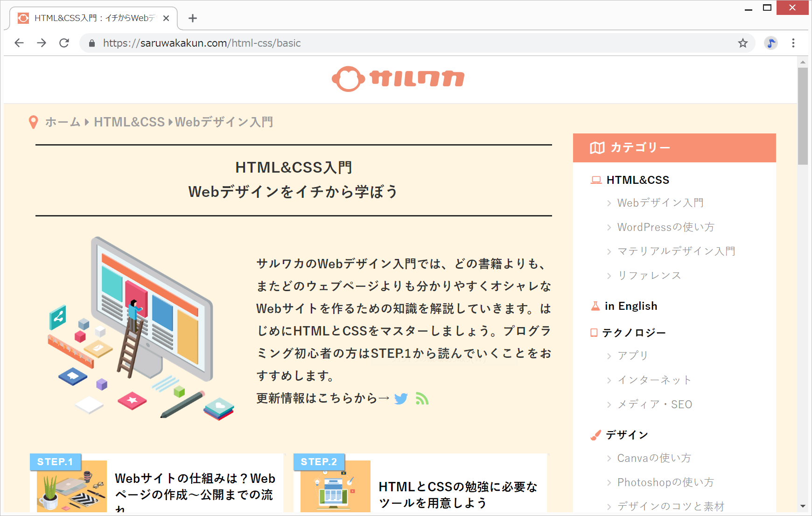Click the ホーム breadcrumb link

[x=63, y=122]
